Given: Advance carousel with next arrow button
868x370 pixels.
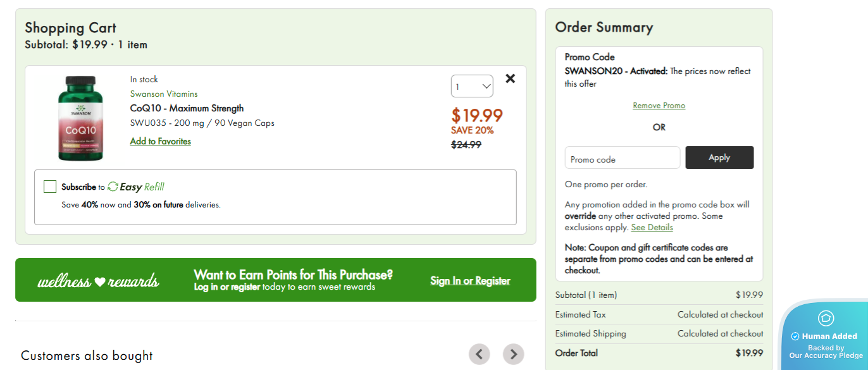Looking at the screenshot, I should point(513,354).
